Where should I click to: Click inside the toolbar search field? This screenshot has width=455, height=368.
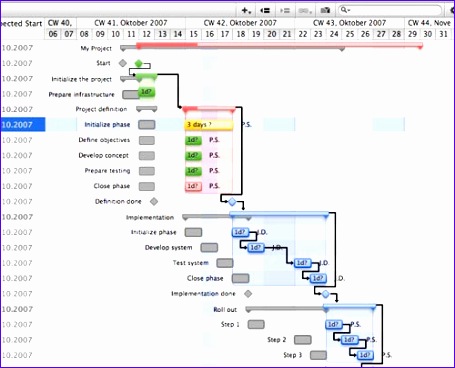390,10
